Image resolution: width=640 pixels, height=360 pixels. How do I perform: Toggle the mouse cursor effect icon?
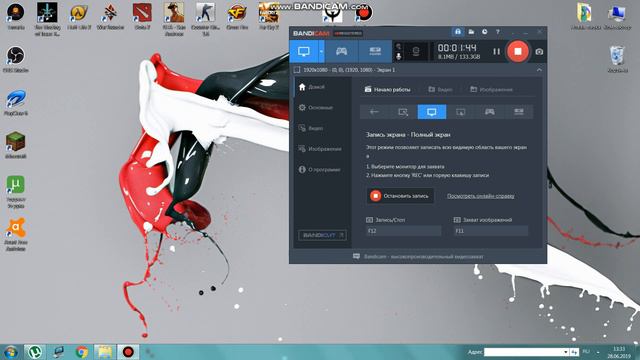(398, 46)
